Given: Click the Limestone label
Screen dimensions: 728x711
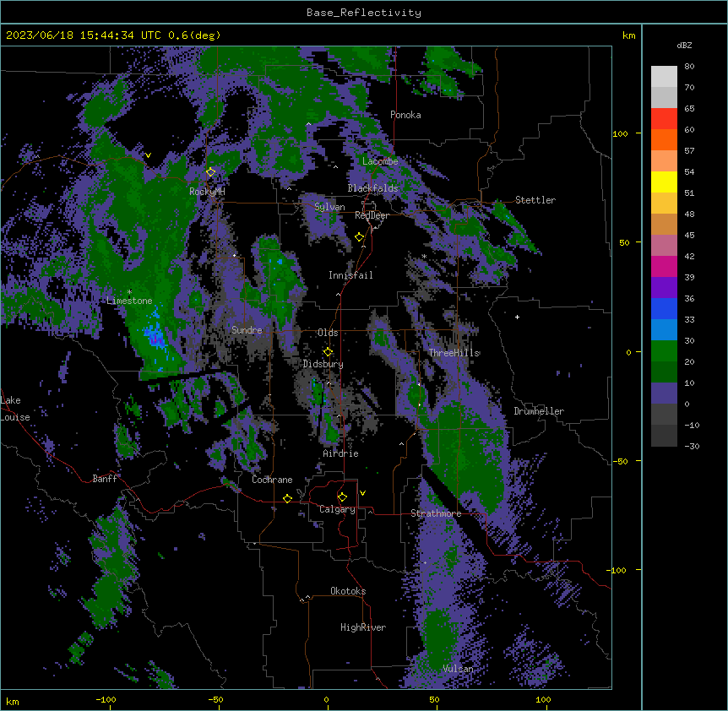Looking at the screenshot, I should tap(129, 301).
